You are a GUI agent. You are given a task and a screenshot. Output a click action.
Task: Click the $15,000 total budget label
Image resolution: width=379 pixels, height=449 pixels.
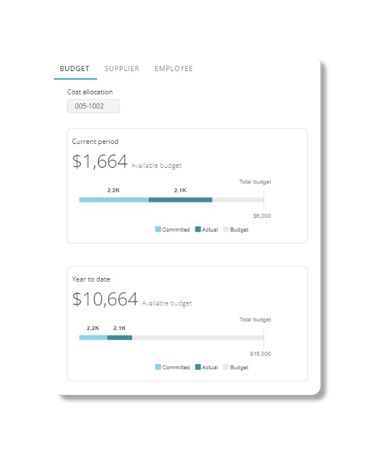tap(261, 354)
